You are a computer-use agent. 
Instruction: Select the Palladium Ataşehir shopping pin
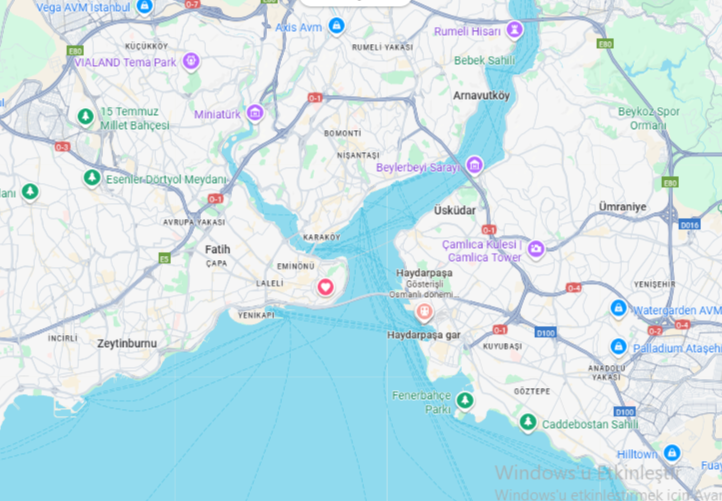pyautogui.click(x=618, y=347)
